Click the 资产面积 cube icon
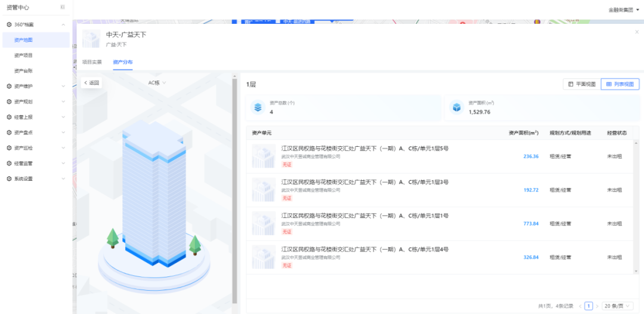This screenshot has width=644, height=314. (457, 107)
